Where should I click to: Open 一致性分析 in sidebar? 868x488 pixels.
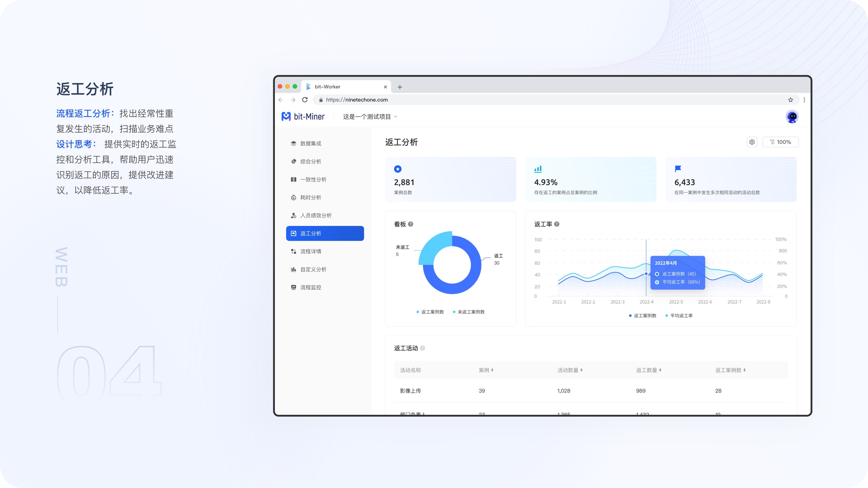tap(325, 180)
